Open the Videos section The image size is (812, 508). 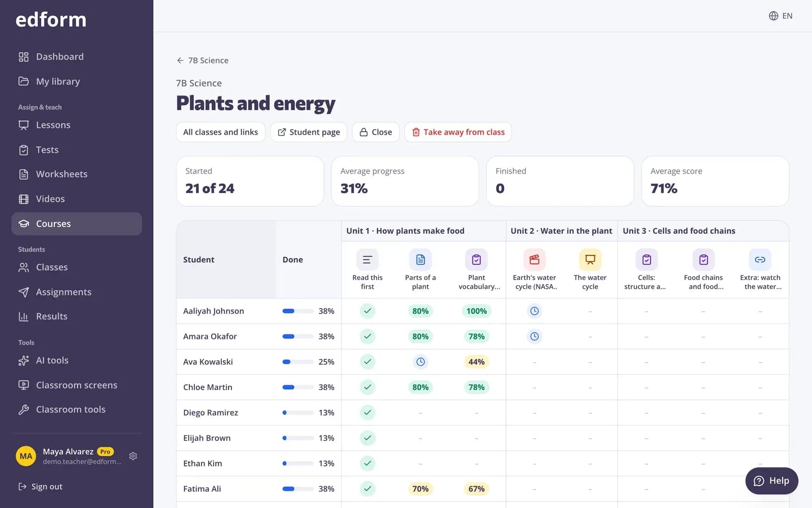[77, 199]
